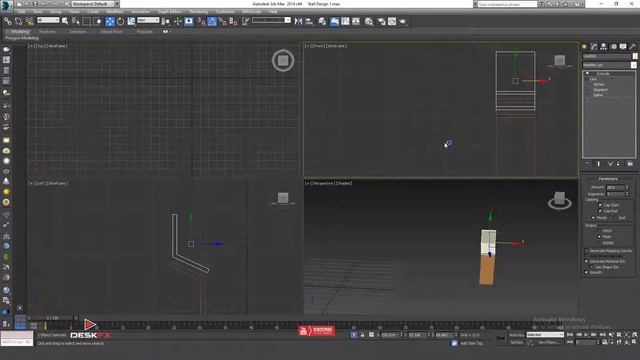
Task: Click the Key Filters button
Action: pos(548,342)
